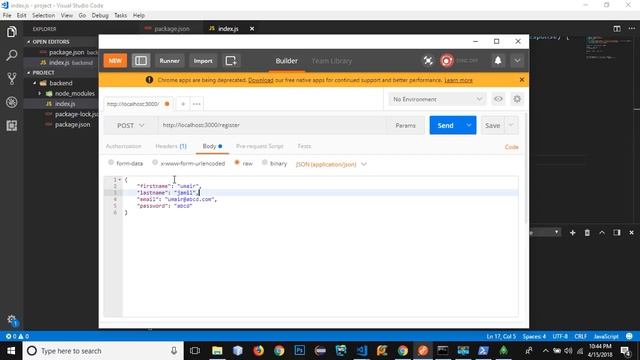The image size is (640, 360).
Task: Open Firefox from the taskbar
Action: (x=258, y=351)
